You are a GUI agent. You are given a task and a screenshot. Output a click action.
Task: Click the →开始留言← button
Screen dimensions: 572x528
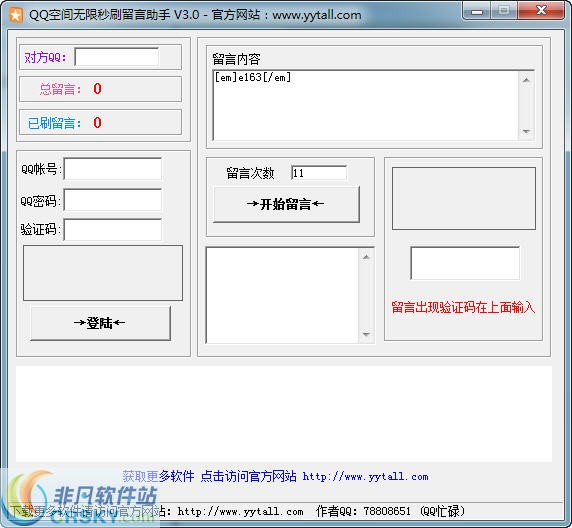click(x=286, y=204)
